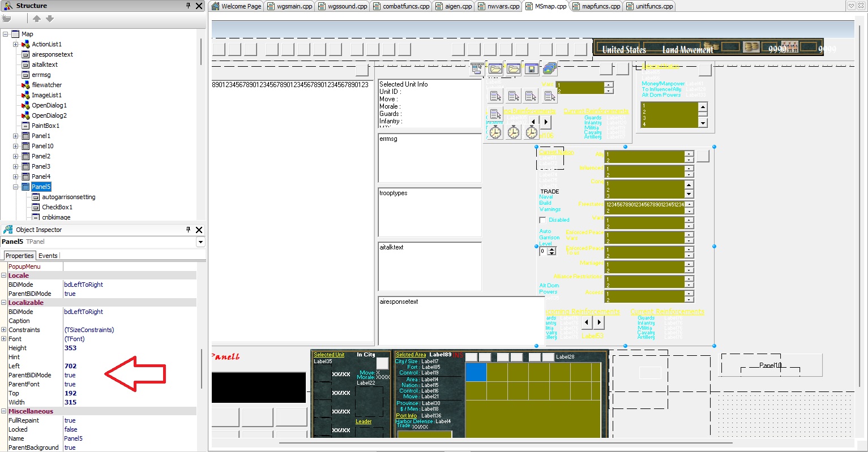This screenshot has height=452, width=868.
Task: Click the SaveDialog floppy disk icon on the form
Action: point(532,68)
